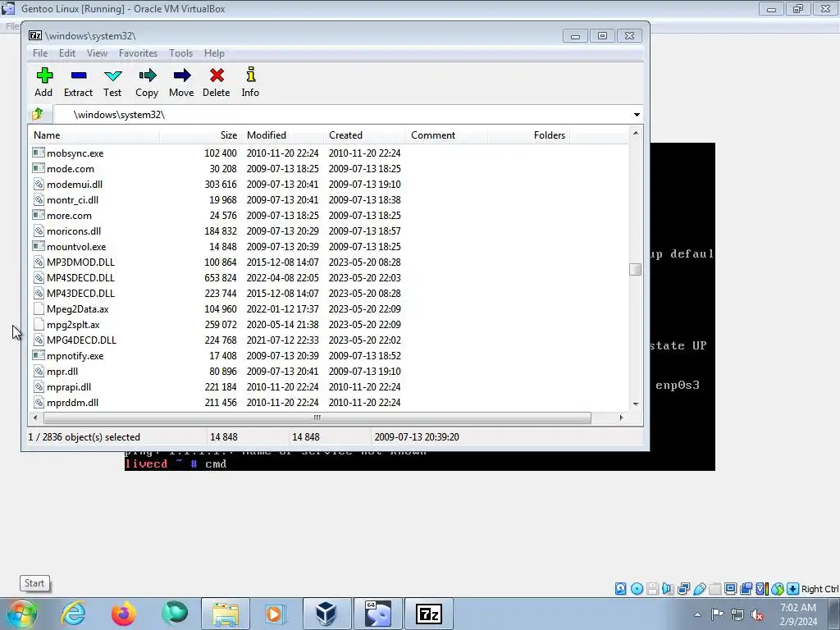Switch to 7-Zip taskbar button
This screenshot has width=840, height=630.
coord(428,614)
